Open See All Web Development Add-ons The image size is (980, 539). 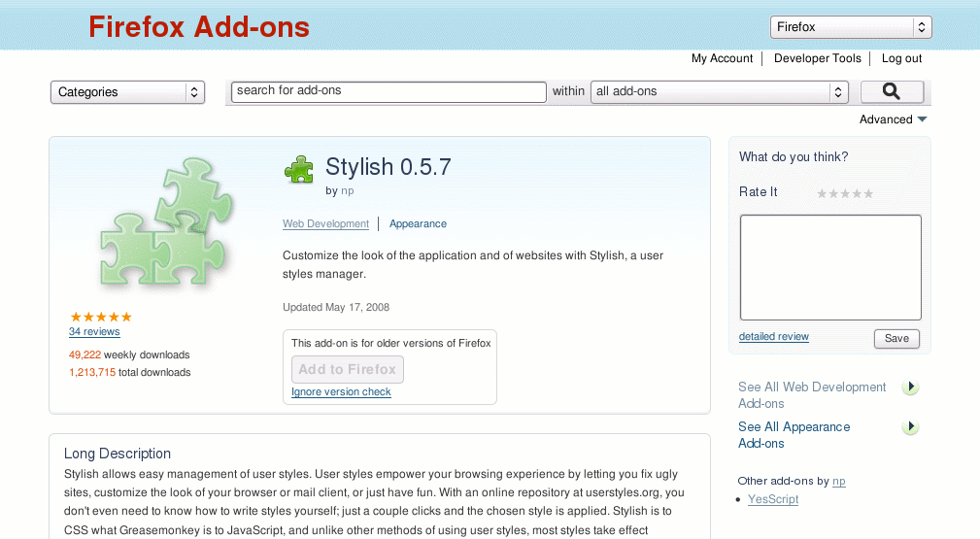[812, 395]
